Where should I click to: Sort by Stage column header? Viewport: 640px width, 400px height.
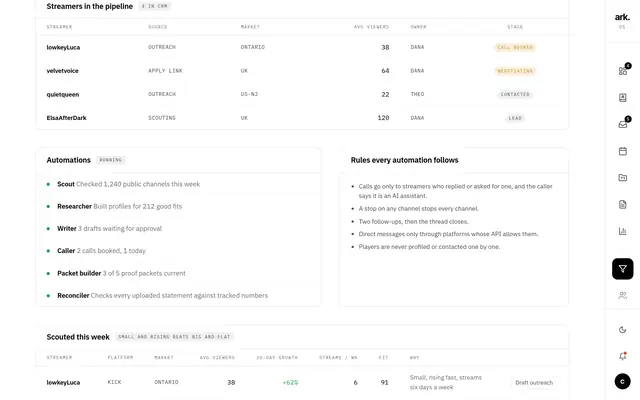click(x=515, y=27)
